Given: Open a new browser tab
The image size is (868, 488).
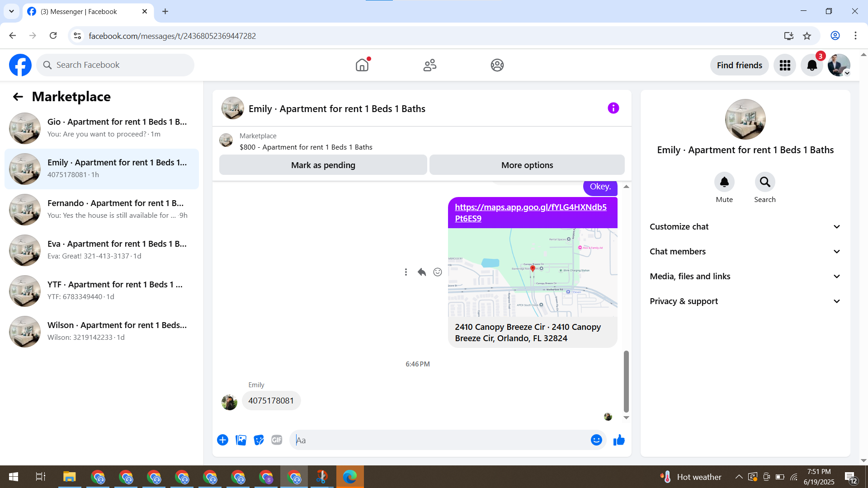Looking at the screenshot, I should [x=165, y=11].
